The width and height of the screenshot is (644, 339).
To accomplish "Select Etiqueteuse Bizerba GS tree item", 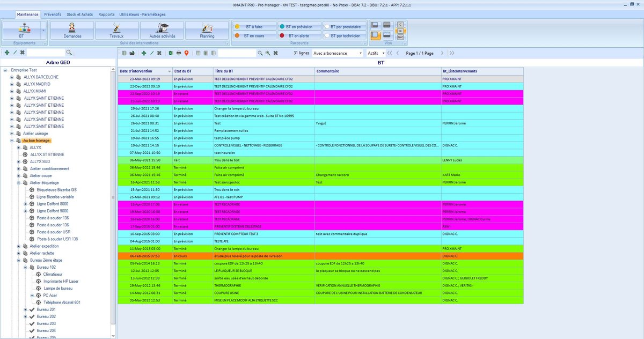I will [x=56, y=189].
